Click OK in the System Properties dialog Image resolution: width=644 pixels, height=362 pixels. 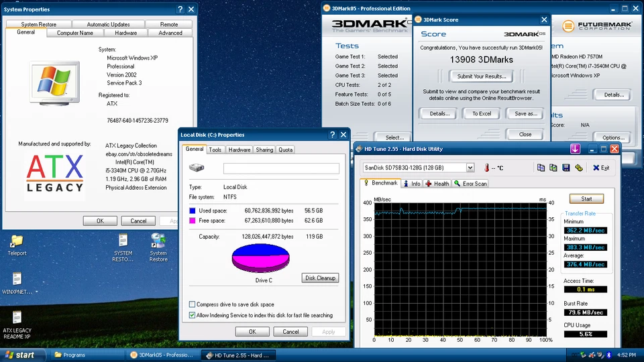point(100,221)
